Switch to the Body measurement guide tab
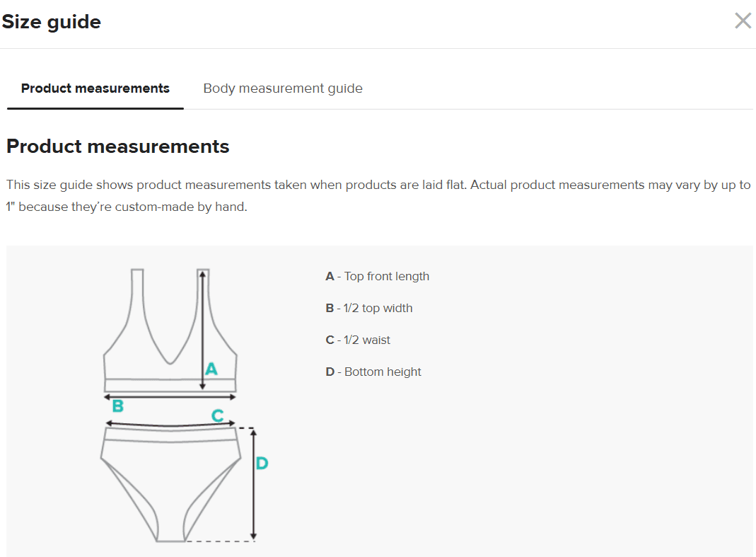Screen dimensions: 756x557 [283, 88]
